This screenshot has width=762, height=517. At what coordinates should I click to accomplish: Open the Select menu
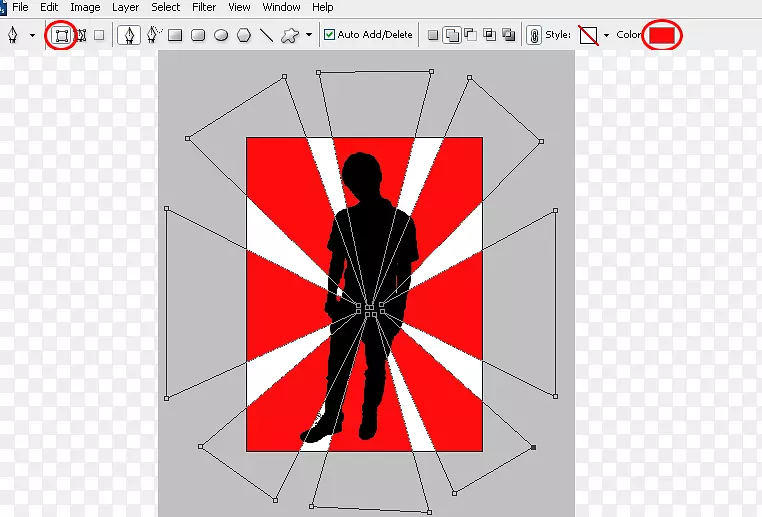pyautogui.click(x=166, y=7)
